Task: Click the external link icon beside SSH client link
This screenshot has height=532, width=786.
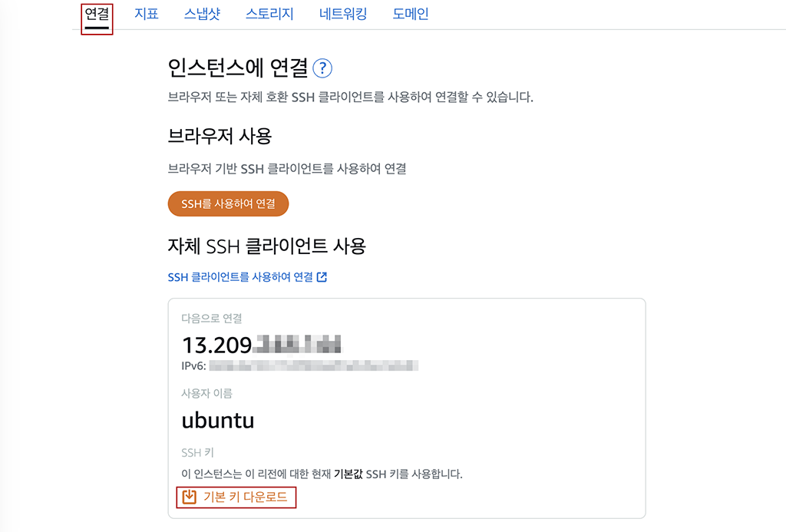Action: (x=322, y=277)
